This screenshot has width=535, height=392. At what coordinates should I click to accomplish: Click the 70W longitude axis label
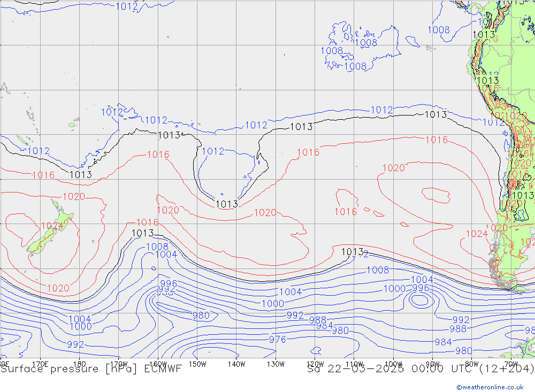click(511, 364)
